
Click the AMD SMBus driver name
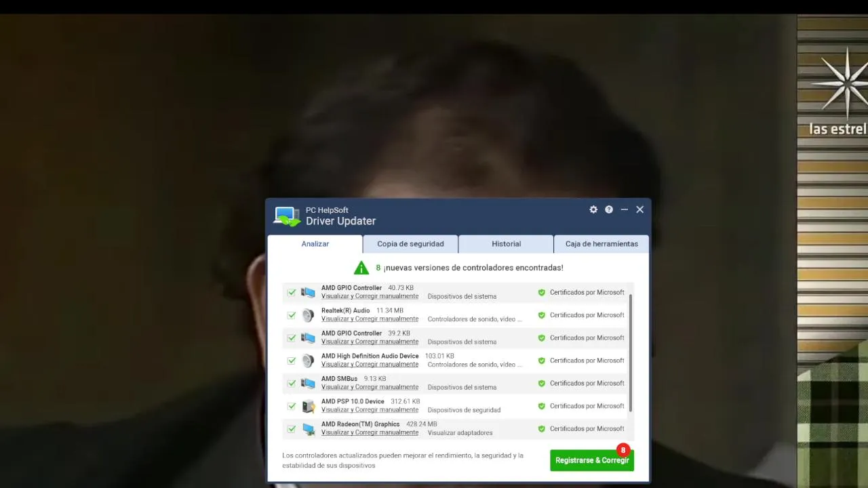pos(339,379)
